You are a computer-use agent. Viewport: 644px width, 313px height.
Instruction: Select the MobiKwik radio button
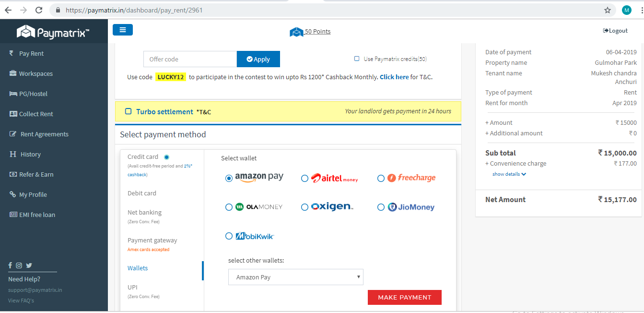pyautogui.click(x=229, y=236)
